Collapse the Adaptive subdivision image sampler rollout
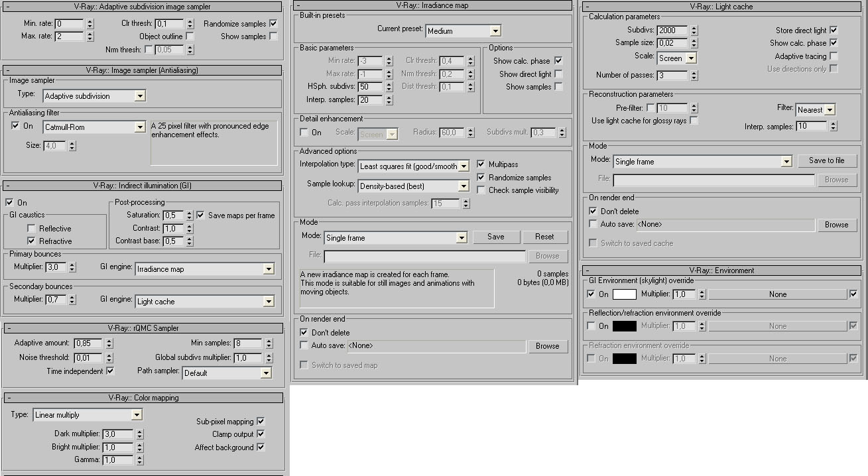Image resolution: width=868 pixels, height=476 pixels. pyautogui.click(x=142, y=7)
